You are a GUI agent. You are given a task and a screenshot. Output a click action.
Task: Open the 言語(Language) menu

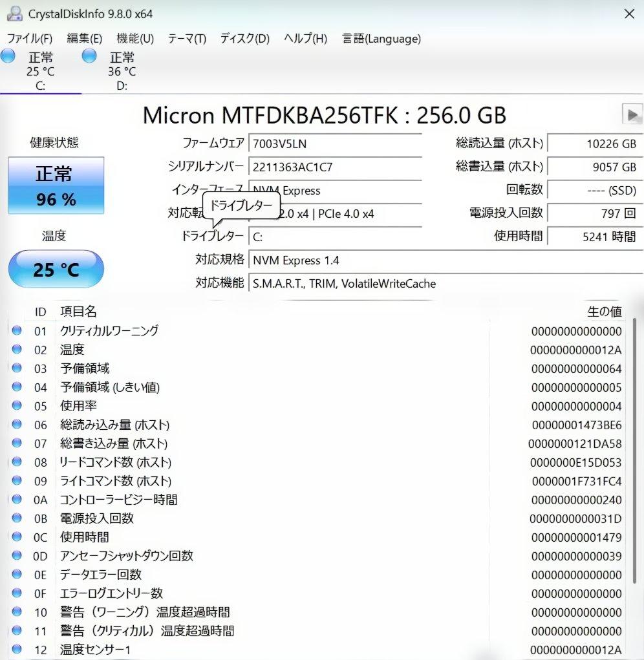381,38
